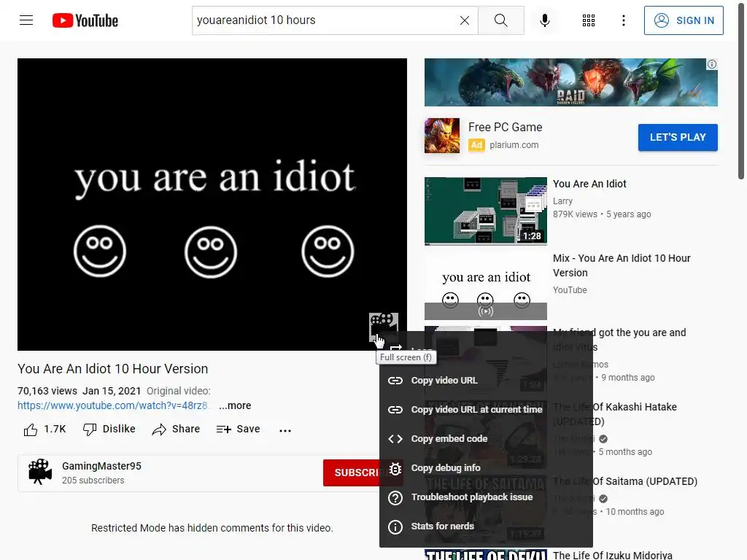This screenshot has height=560, width=747.
Task: Click the ad info icon
Action: 712,64
